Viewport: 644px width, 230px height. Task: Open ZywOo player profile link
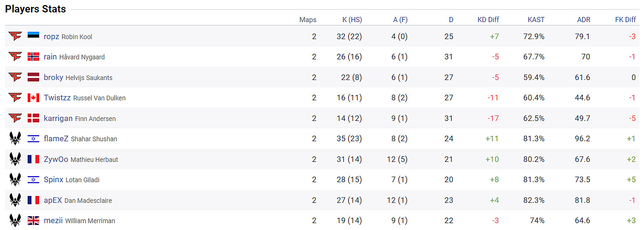click(x=56, y=159)
